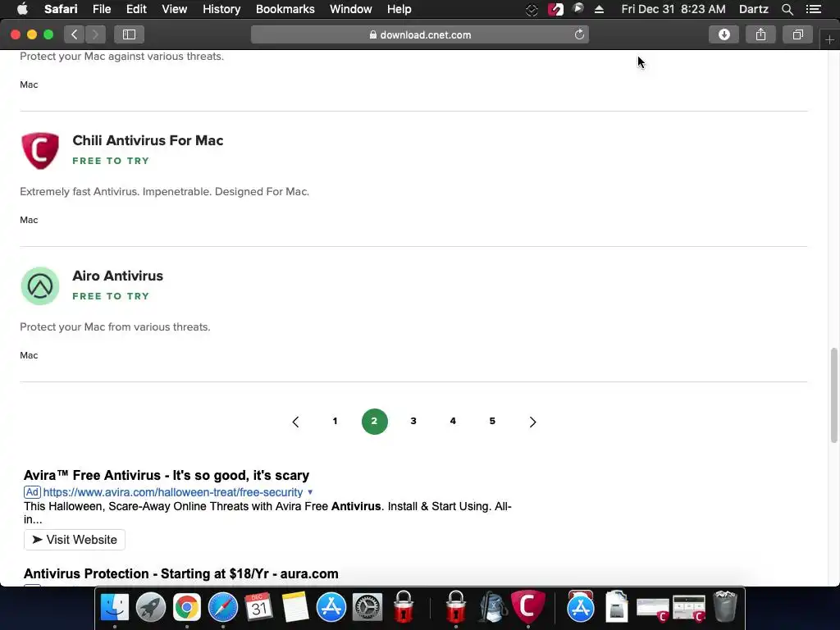Click the red-white app icon in menu bar
The image size is (840, 630).
[x=555, y=9]
